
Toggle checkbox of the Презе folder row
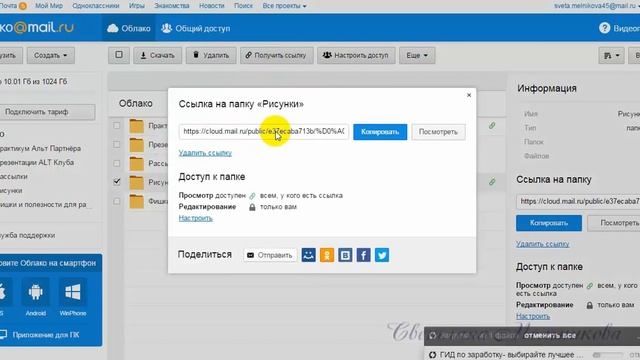(117, 144)
